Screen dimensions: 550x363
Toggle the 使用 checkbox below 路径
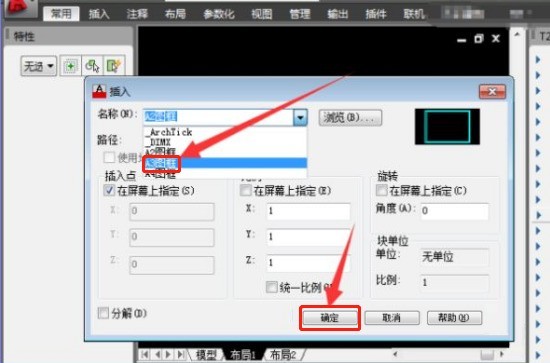(109, 157)
